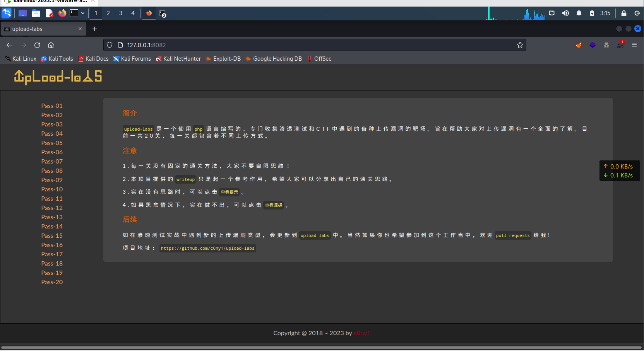Open the Kali Tools bookmark
This screenshot has height=351, width=644.
[x=57, y=59]
